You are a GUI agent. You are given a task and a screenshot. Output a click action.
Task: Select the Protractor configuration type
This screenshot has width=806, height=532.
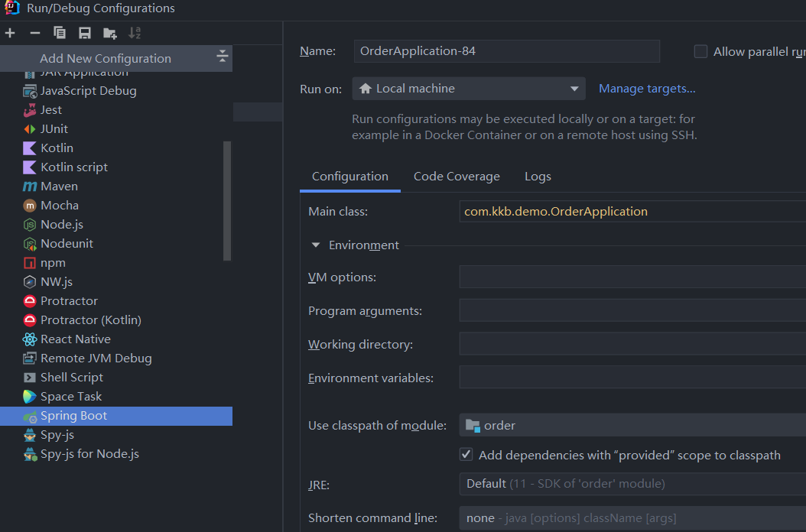tap(116, 300)
